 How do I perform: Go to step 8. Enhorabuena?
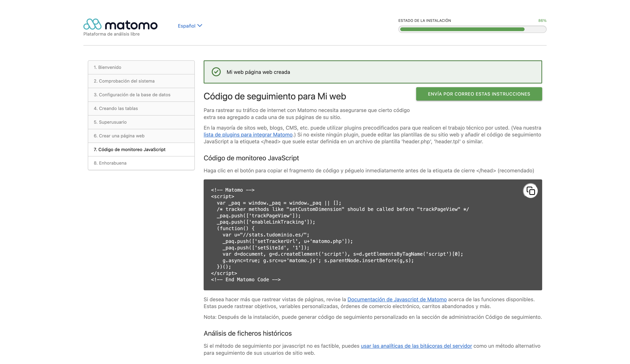(x=141, y=163)
